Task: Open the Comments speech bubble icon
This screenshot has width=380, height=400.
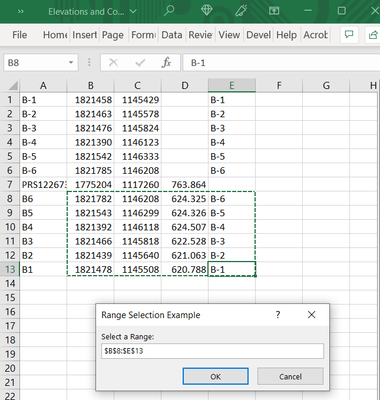Action: tap(349, 35)
